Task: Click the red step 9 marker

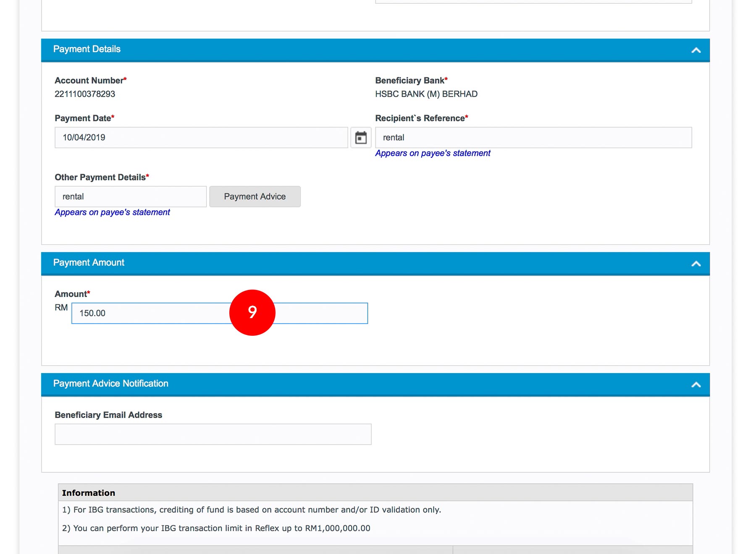Action: coord(252,312)
